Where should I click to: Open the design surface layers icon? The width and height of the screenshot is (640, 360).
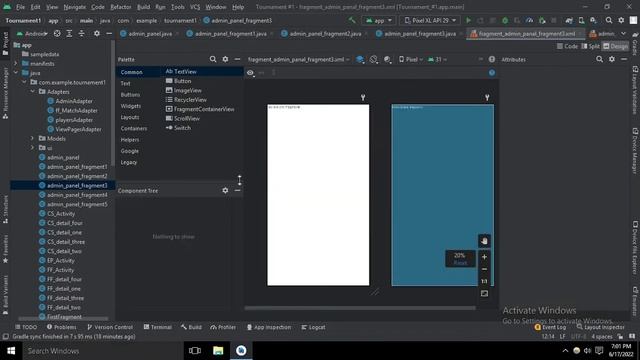coord(360,59)
